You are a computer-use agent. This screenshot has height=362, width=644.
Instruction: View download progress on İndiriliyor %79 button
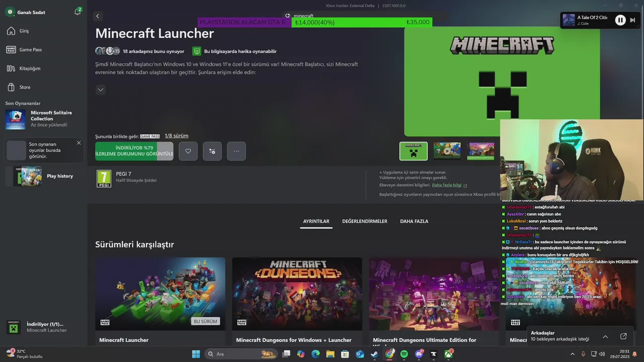134,151
